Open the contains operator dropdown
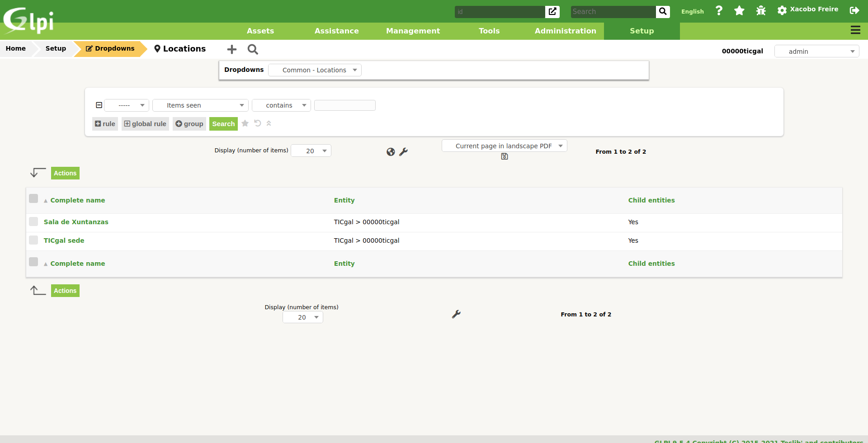Image resolution: width=868 pixels, height=443 pixels. point(281,105)
